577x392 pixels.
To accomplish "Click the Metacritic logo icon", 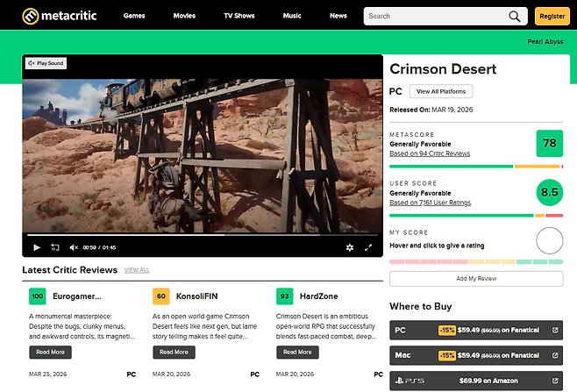I will 30,16.
